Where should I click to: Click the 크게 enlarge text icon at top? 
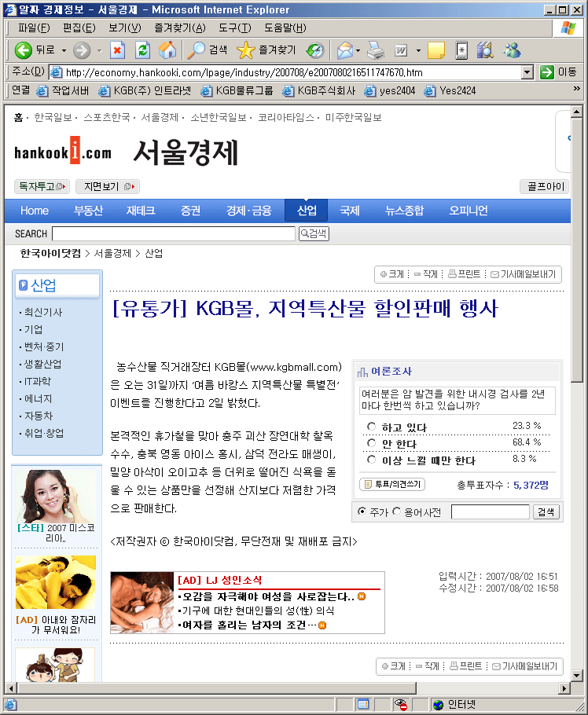tap(391, 274)
